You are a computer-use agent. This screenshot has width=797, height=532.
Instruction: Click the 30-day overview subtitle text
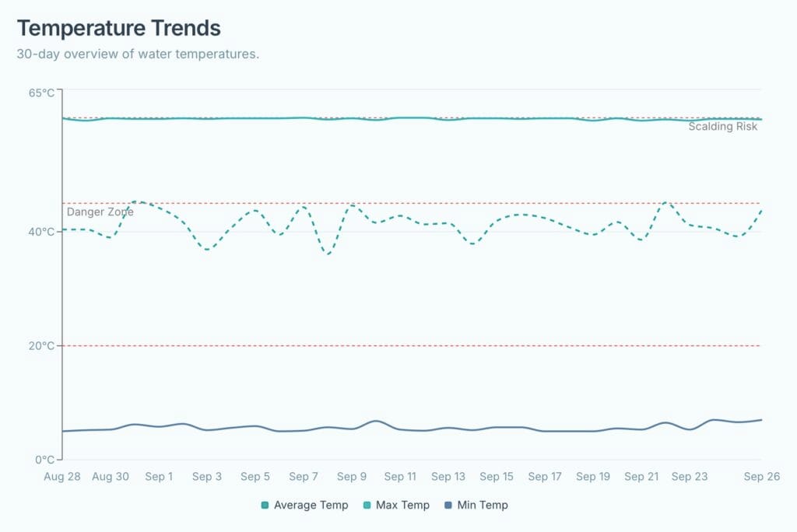[137, 55]
